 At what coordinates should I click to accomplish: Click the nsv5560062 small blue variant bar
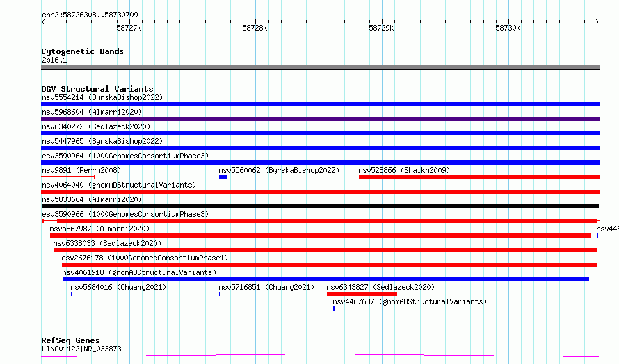pos(223,177)
